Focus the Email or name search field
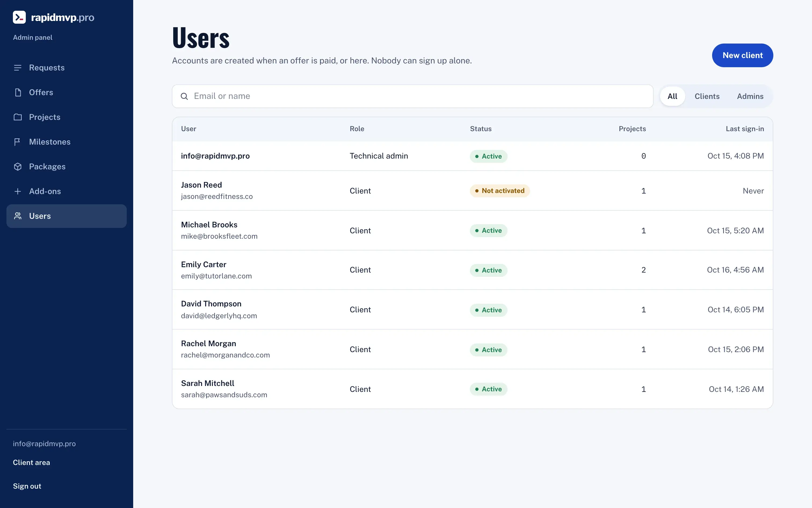 413,96
